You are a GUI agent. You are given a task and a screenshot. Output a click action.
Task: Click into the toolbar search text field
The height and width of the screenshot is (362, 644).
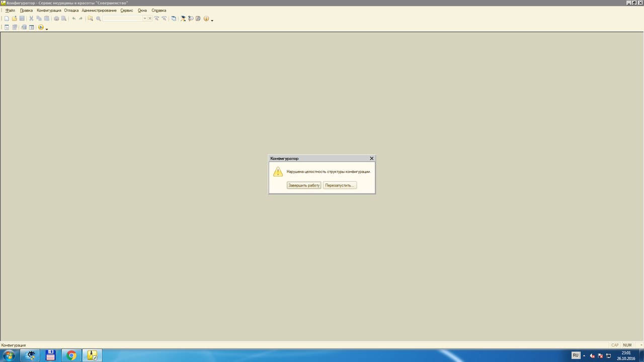[123, 19]
